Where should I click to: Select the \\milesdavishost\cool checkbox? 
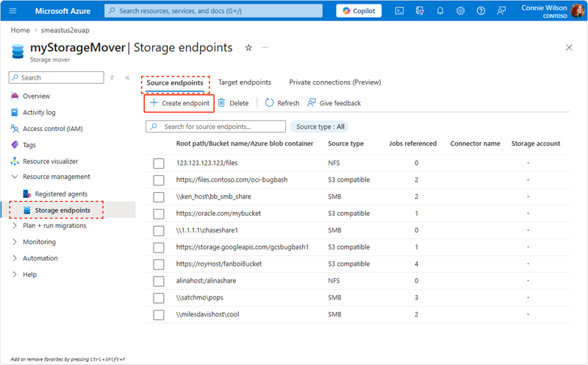tap(159, 315)
